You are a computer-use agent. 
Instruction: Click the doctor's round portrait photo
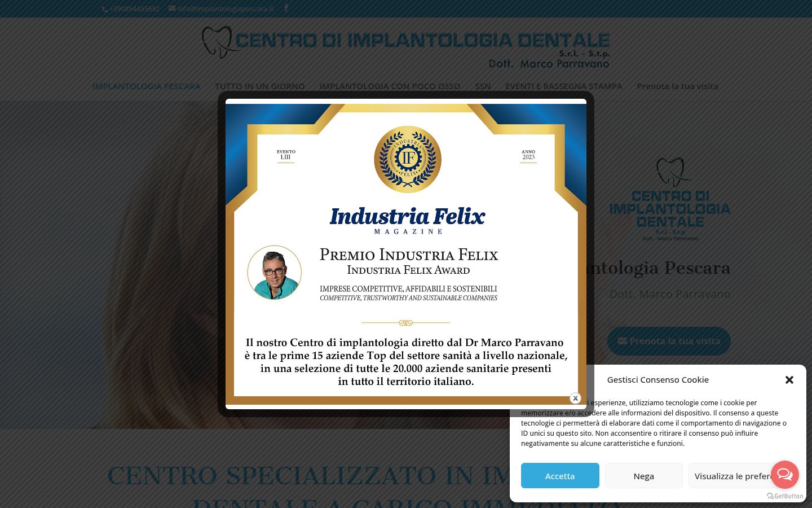275,273
